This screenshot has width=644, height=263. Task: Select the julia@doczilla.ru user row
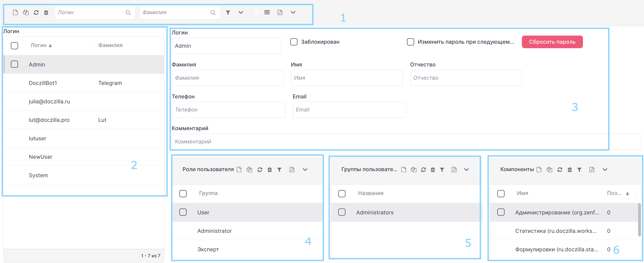(x=84, y=101)
